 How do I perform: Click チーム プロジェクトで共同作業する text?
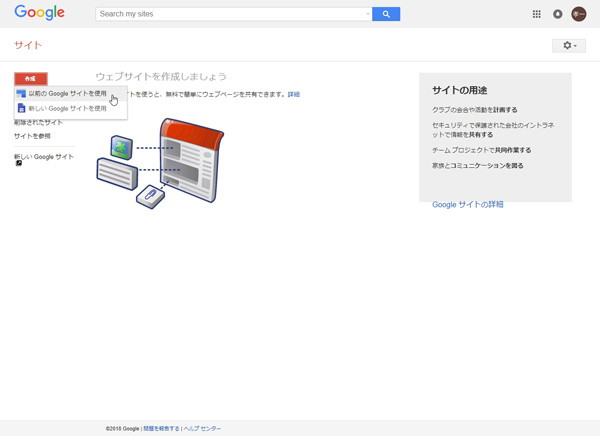pyautogui.click(x=481, y=150)
